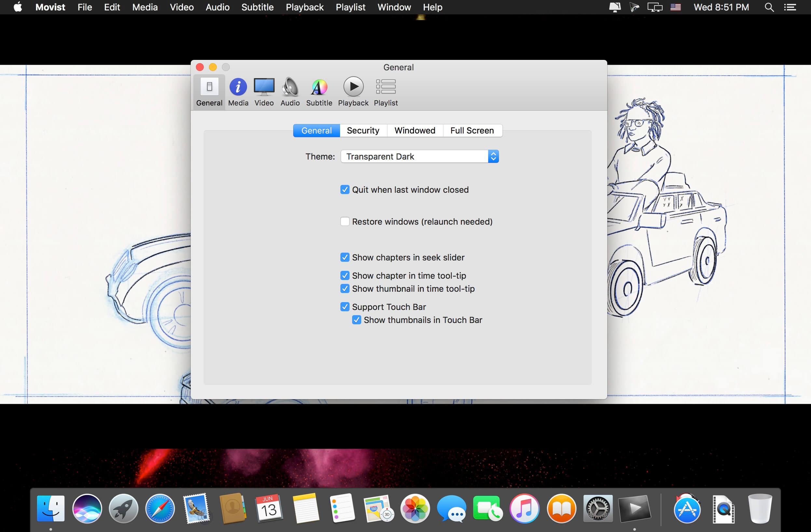
Task: Open the Subtitle preferences pane
Action: click(319, 92)
